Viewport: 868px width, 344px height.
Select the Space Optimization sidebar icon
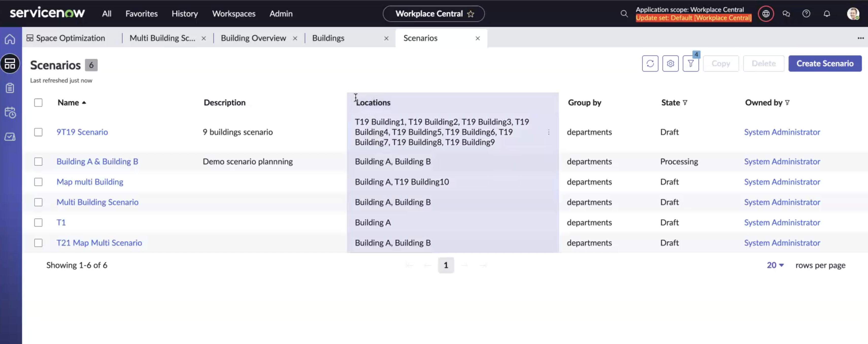10,64
